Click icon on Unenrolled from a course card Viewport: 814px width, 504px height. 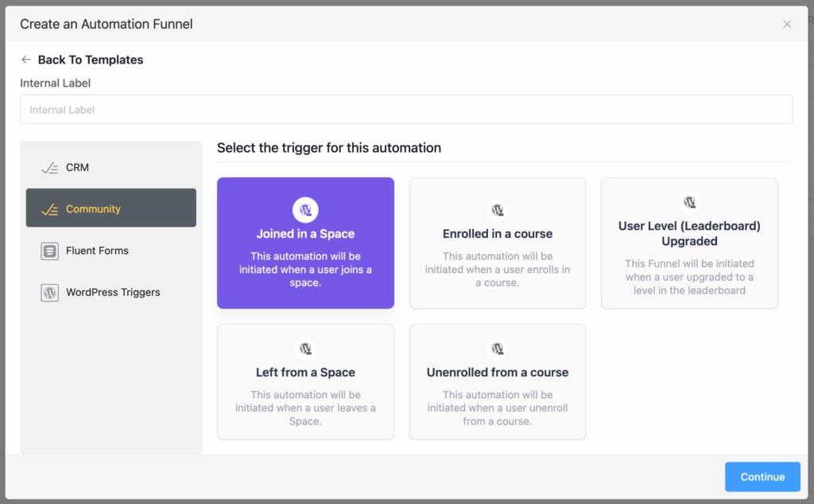click(498, 348)
